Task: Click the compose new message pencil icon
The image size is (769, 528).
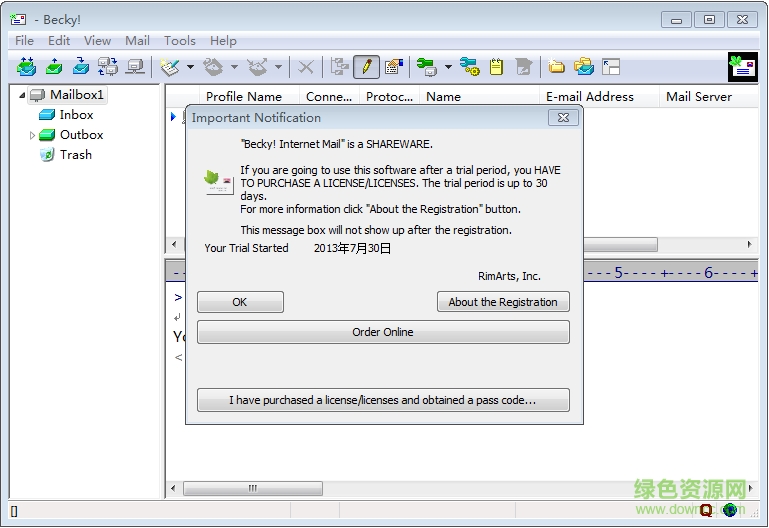Action: (x=366, y=67)
